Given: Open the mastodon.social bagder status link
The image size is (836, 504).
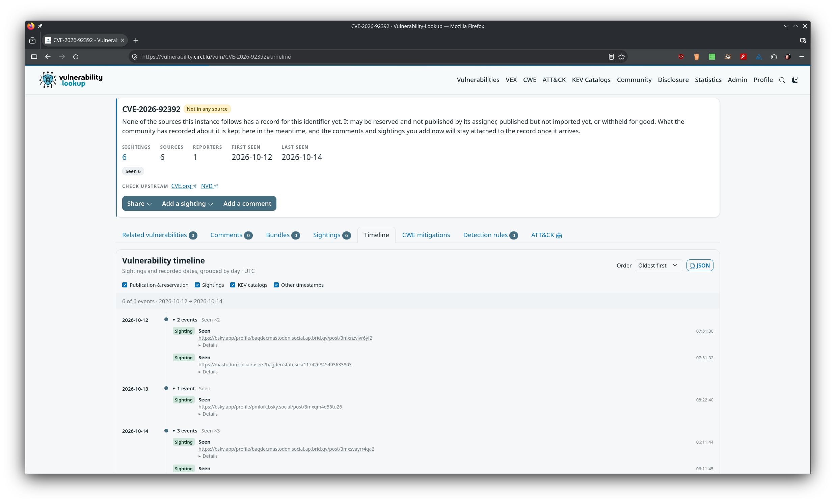Looking at the screenshot, I should (x=275, y=365).
